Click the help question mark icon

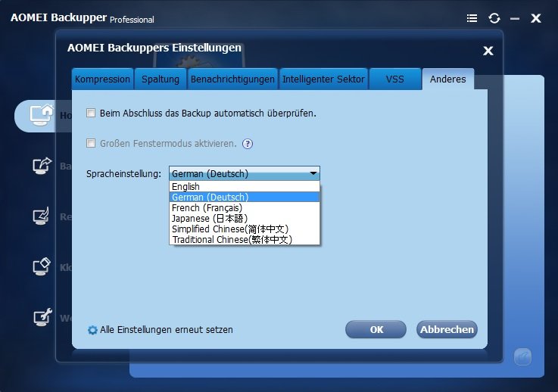point(248,144)
